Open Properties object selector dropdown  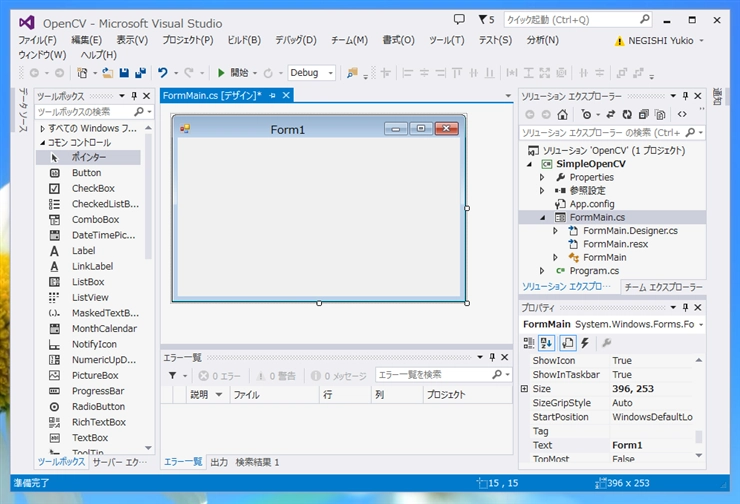701,324
